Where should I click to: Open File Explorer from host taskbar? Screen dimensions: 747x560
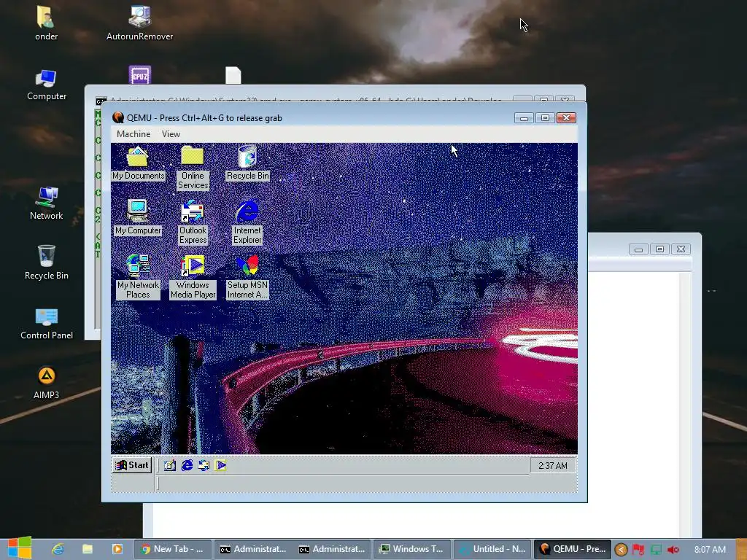(x=88, y=549)
